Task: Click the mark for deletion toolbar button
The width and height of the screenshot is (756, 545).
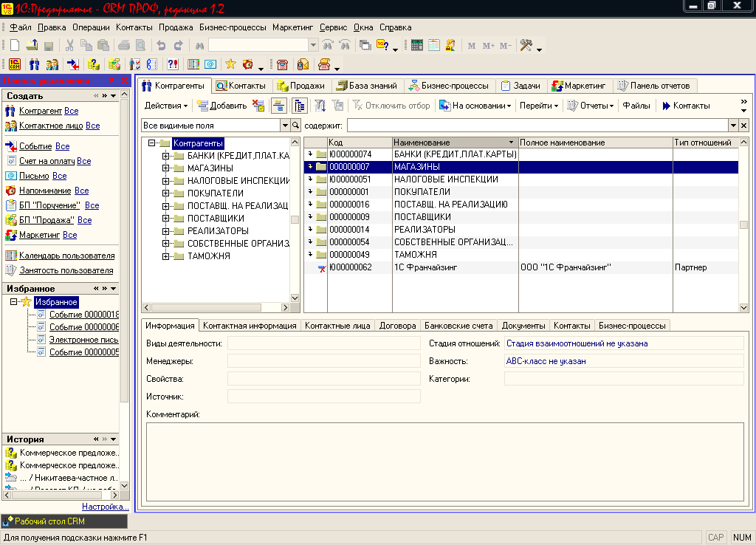Action: [258, 106]
